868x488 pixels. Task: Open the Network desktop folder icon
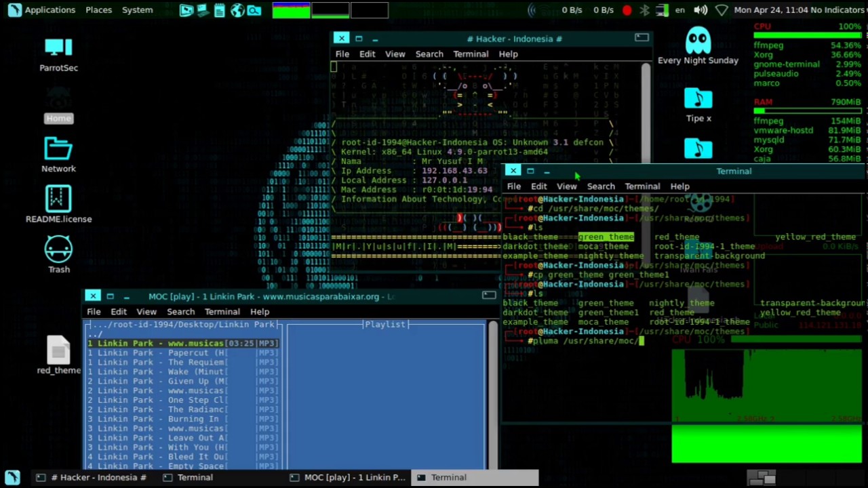tap(58, 155)
